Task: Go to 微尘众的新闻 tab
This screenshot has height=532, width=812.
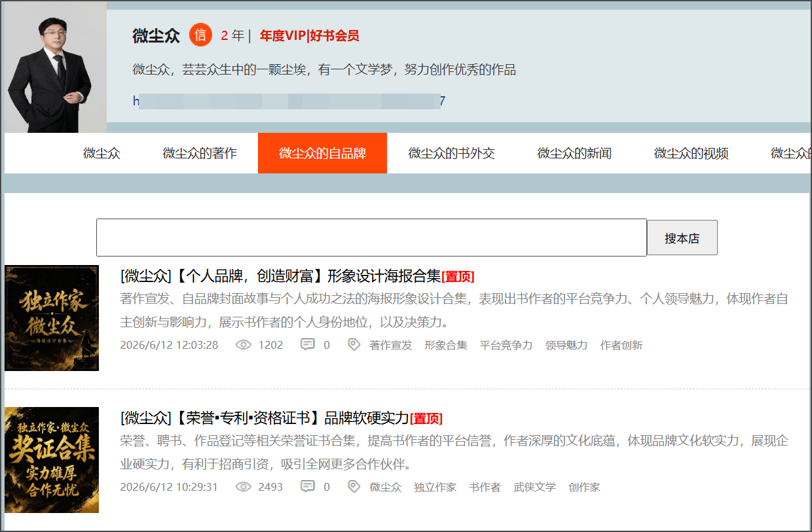Action: 574,153
